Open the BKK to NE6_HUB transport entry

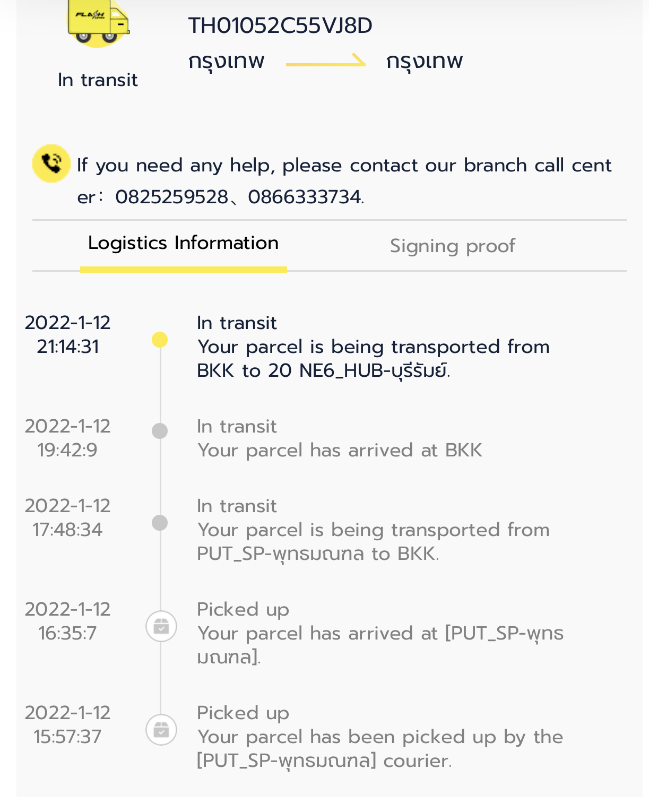[x=373, y=347]
